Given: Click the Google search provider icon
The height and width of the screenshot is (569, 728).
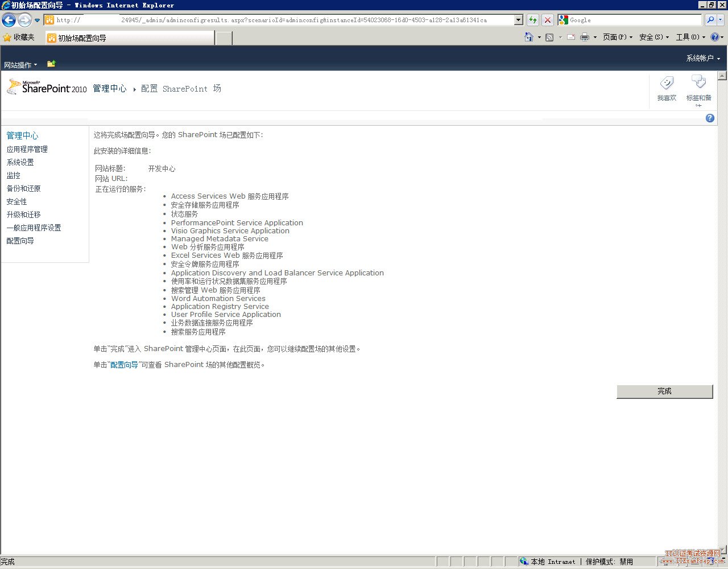Looking at the screenshot, I should [x=564, y=20].
